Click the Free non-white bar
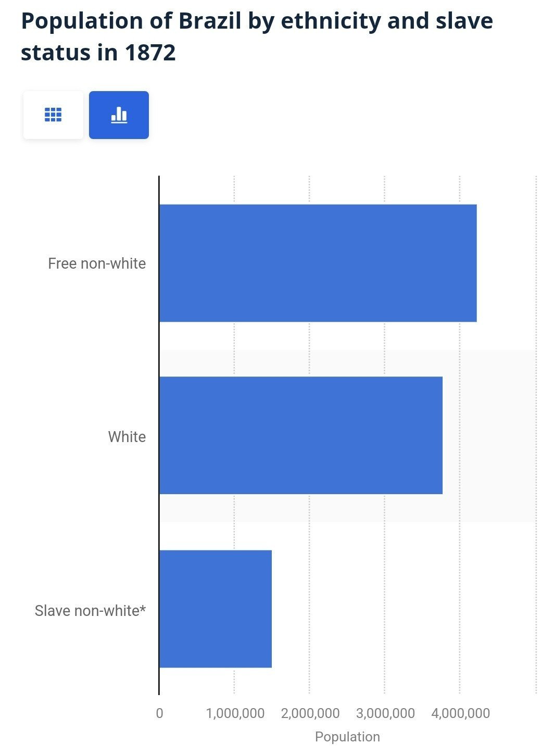This screenshot has height=756, width=542. coord(318,263)
